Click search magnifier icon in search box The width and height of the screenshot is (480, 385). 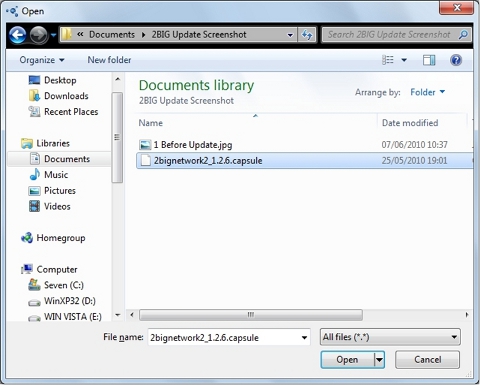(x=463, y=34)
